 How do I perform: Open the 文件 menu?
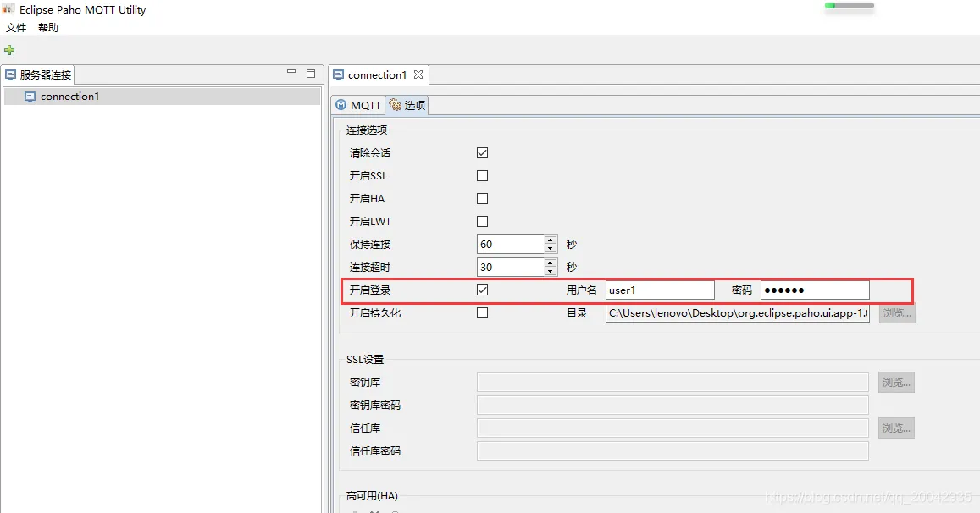pyautogui.click(x=16, y=27)
